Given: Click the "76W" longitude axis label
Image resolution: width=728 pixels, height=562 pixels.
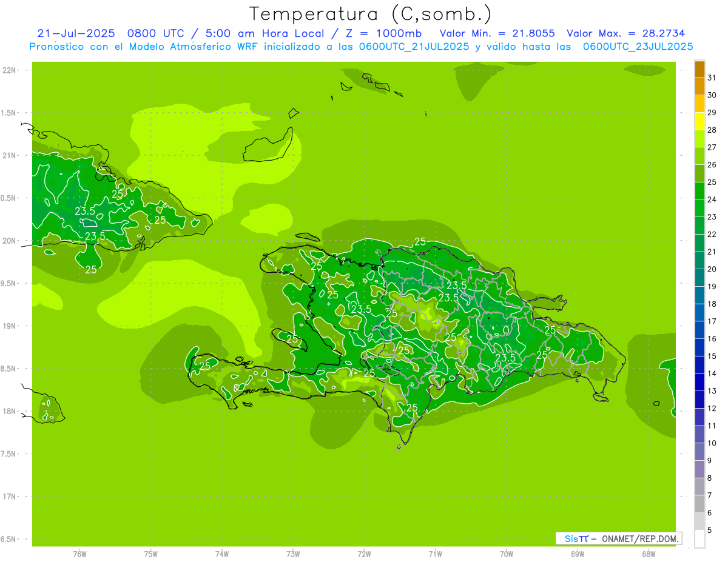Looking at the screenshot, I should pyautogui.click(x=79, y=554).
